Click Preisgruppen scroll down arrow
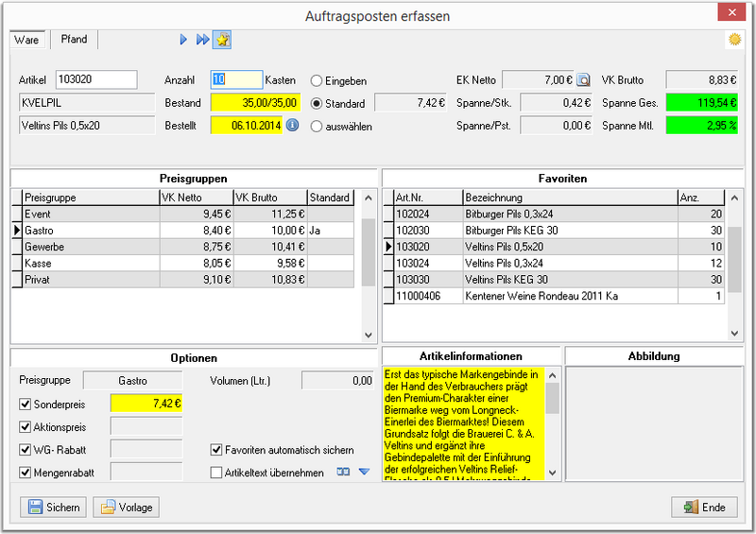The width and height of the screenshot is (756, 534). tap(369, 335)
